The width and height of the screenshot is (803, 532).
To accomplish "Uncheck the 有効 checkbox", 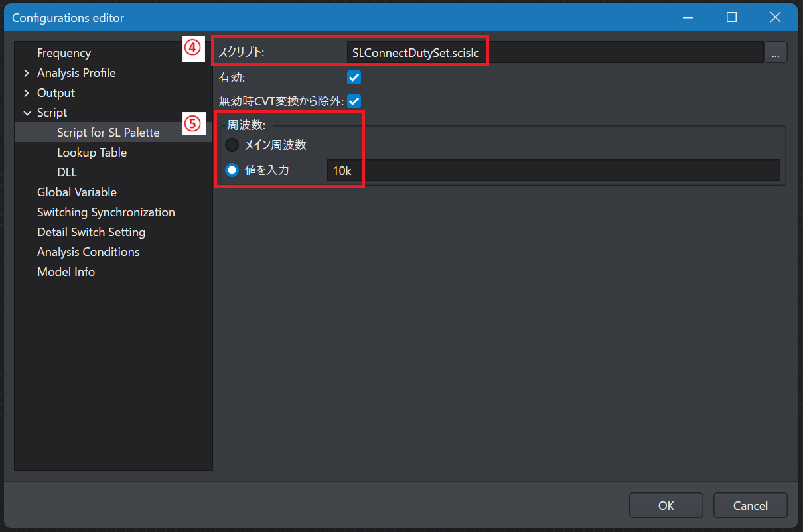I will (354, 78).
